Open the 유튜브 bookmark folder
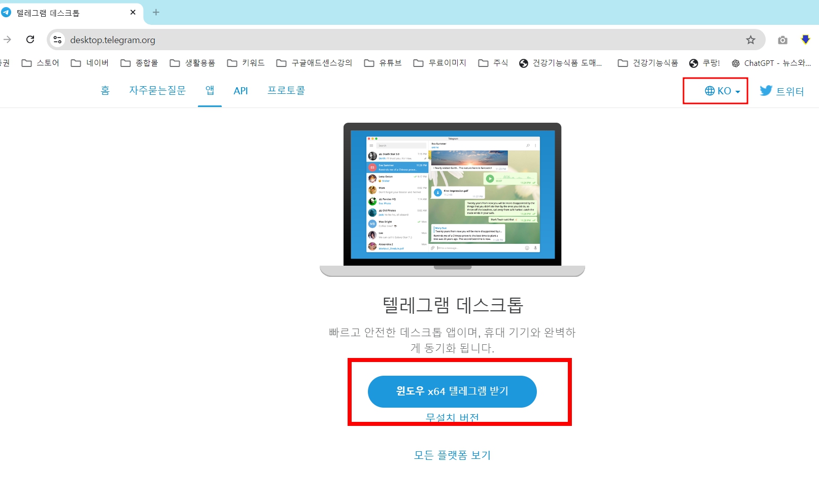Viewport: 819px width, 504px height. click(383, 63)
